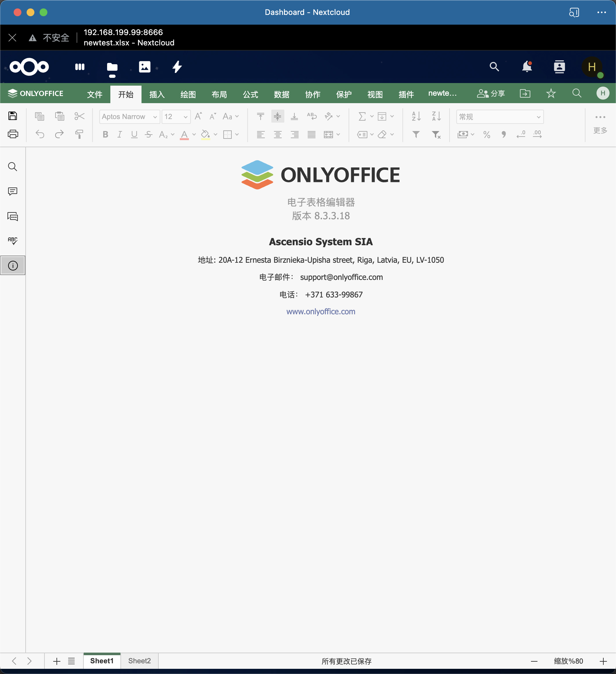The width and height of the screenshot is (616, 674).
Task: Toggle bold formatting
Action: 105,134
